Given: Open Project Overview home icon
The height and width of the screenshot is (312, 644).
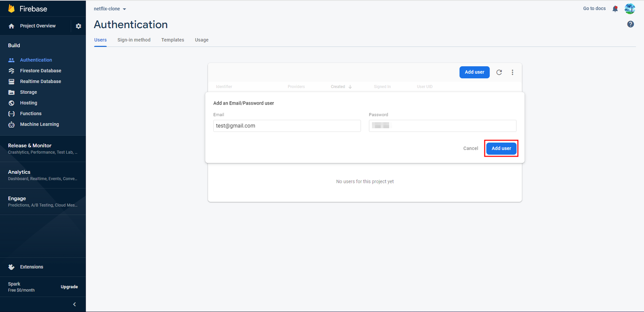Looking at the screenshot, I should pyautogui.click(x=11, y=26).
